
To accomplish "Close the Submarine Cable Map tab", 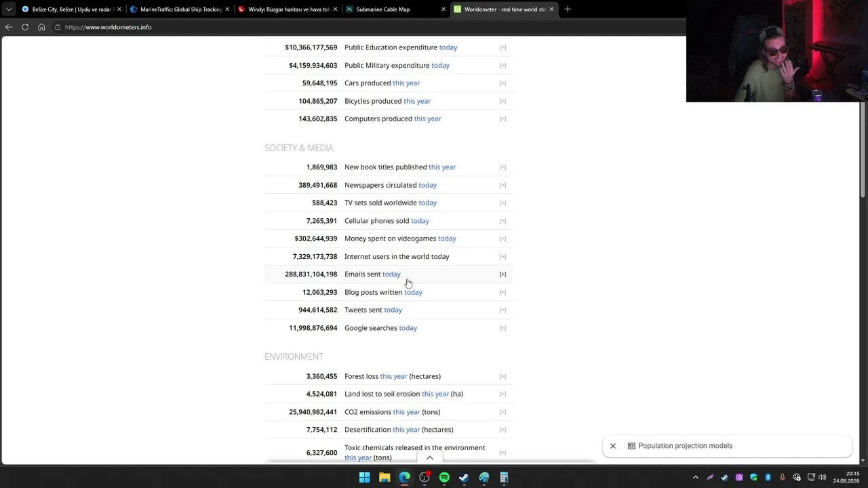I will [443, 9].
